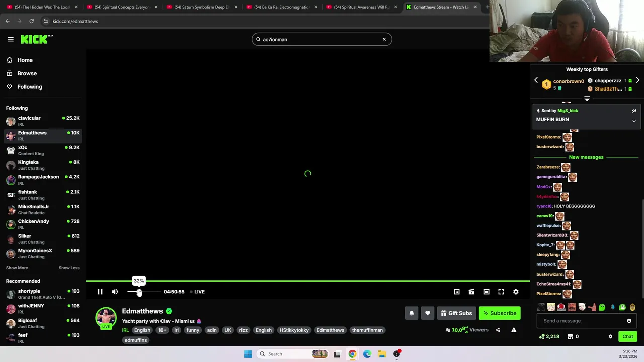Open player settings gear

point(516,292)
